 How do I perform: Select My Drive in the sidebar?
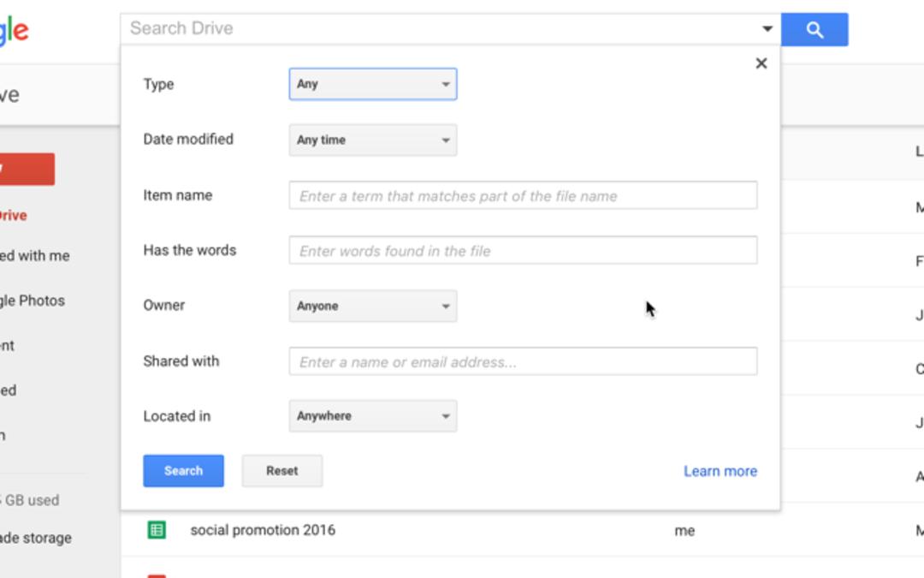pyautogui.click(x=14, y=215)
